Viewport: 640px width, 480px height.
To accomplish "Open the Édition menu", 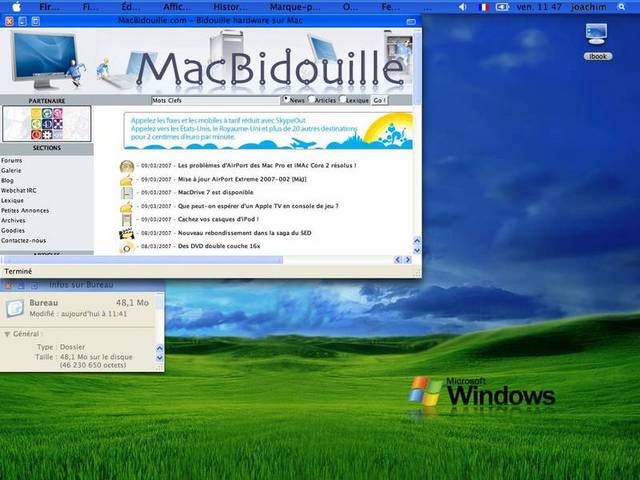I will point(132,7).
